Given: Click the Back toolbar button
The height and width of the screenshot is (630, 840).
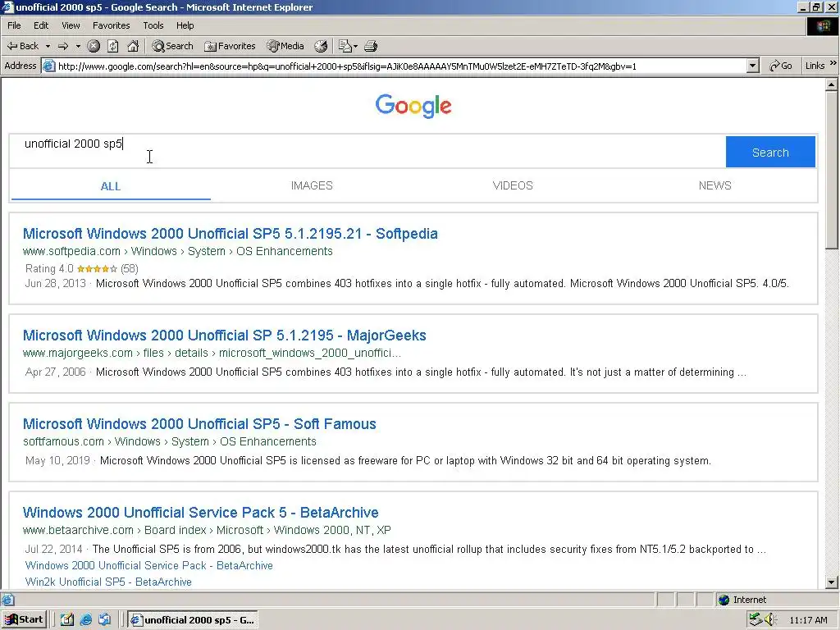Looking at the screenshot, I should point(22,46).
